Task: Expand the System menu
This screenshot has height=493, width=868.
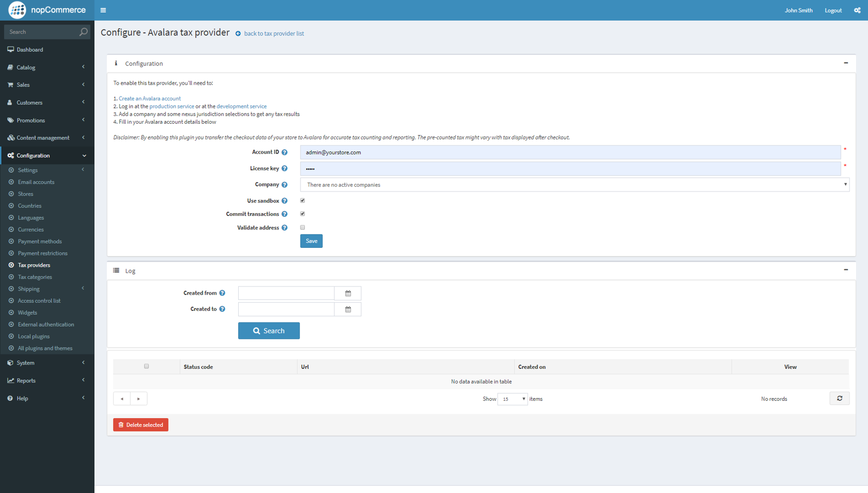Action: point(47,363)
